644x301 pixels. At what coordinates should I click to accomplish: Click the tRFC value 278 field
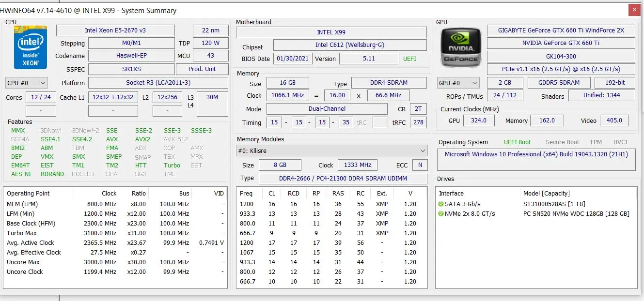click(419, 122)
